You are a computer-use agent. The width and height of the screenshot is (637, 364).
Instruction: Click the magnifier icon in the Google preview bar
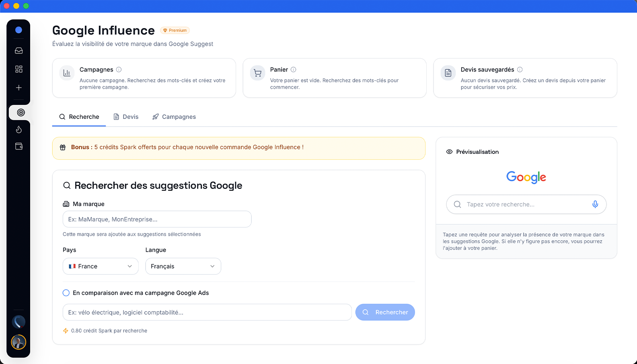[457, 204]
